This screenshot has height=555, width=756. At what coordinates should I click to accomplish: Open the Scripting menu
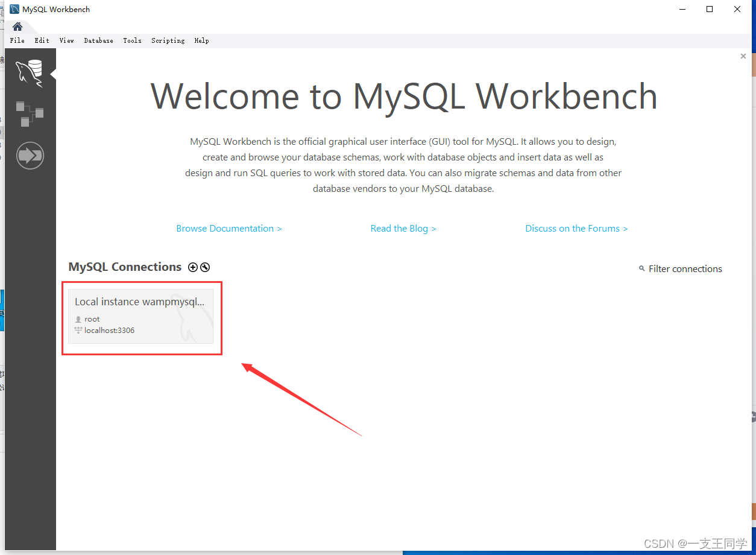click(168, 40)
